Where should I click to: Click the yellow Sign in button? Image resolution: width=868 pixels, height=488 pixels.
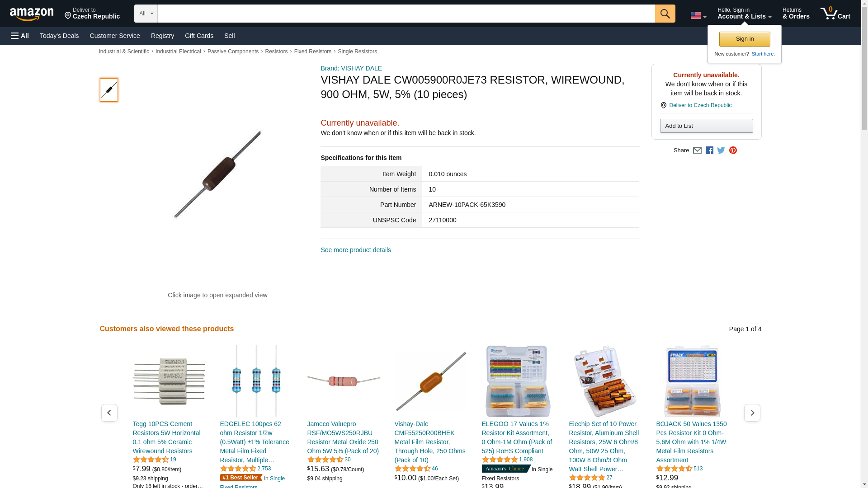coord(744,39)
